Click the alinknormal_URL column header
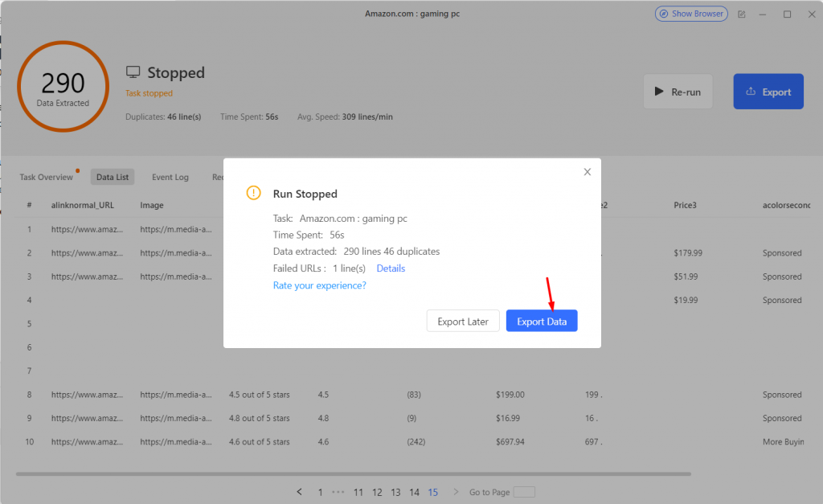Image resolution: width=823 pixels, height=504 pixels. coord(83,205)
